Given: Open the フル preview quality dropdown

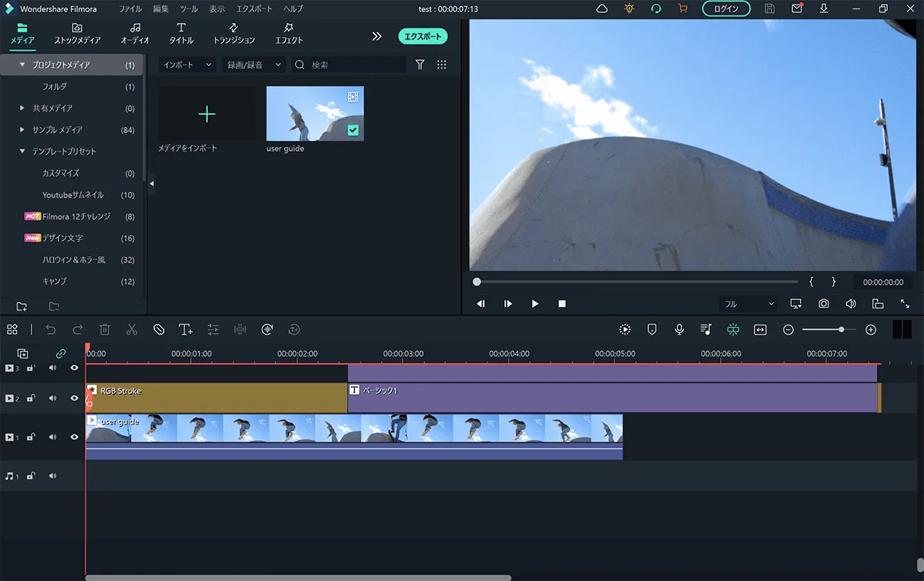Looking at the screenshot, I should (x=748, y=304).
